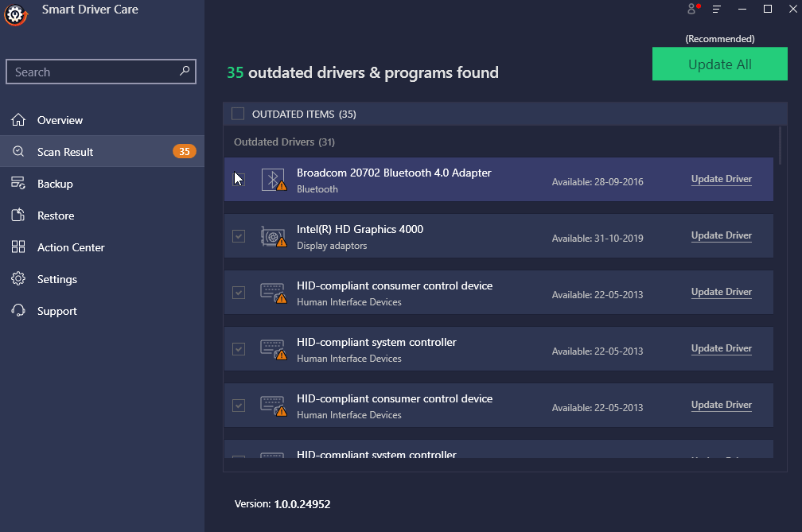This screenshot has width=802, height=532.
Task: Update Driver for Intel(R) HD Graphics 4000
Action: click(x=721, y=235)
